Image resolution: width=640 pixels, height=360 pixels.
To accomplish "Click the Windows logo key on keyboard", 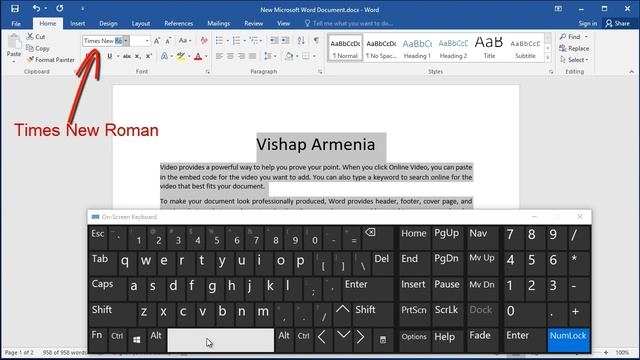I will point(136,339).
